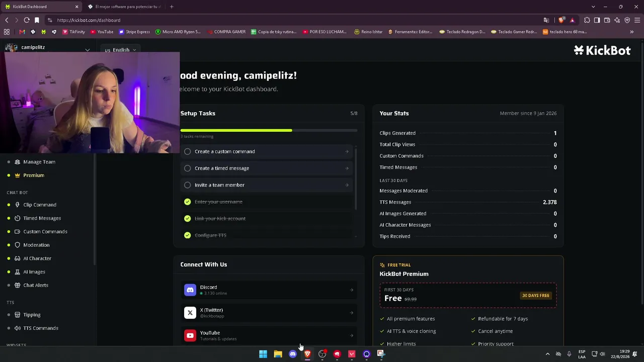
Task: Click the AI Character glasses icon
Action: (x=18, y=258)
